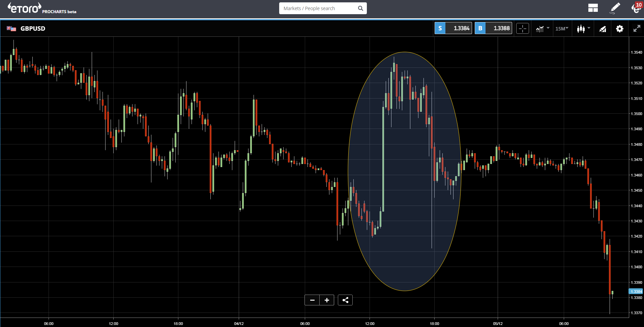Share the chart using share icon

pyautogui.click(x=345, y=300)
